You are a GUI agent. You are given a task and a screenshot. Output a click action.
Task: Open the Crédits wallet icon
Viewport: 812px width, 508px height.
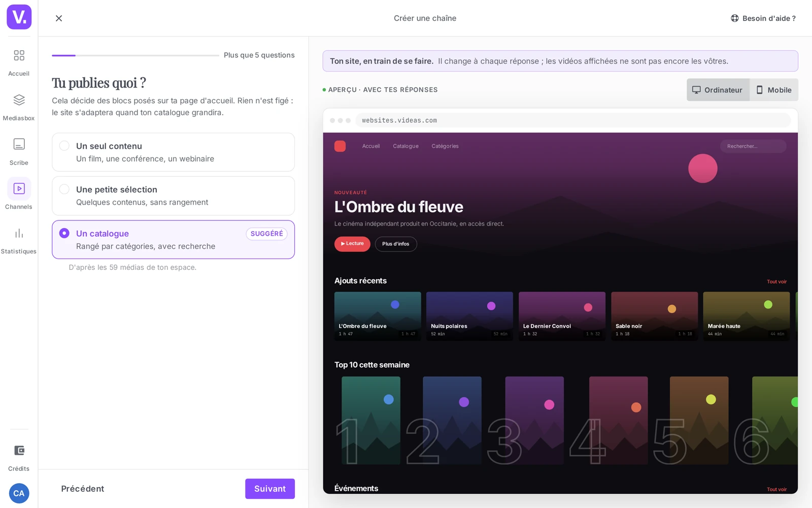pos(19,451)
